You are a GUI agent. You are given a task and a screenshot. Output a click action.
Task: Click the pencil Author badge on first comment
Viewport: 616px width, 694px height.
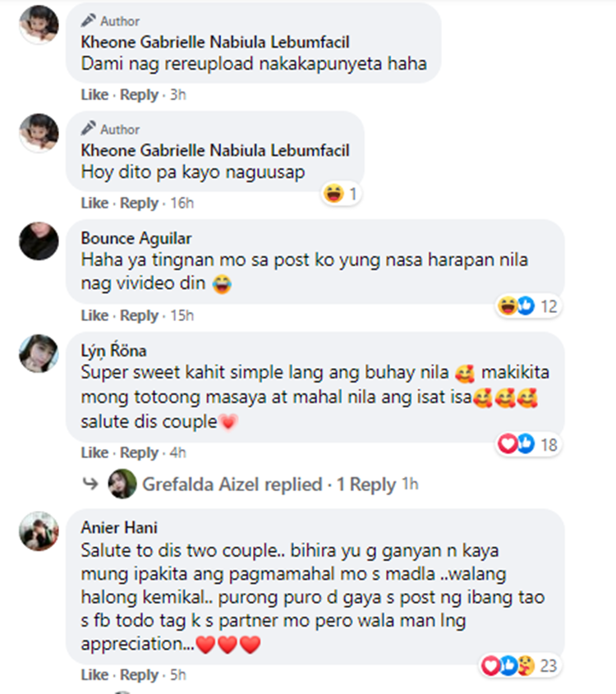110,21
